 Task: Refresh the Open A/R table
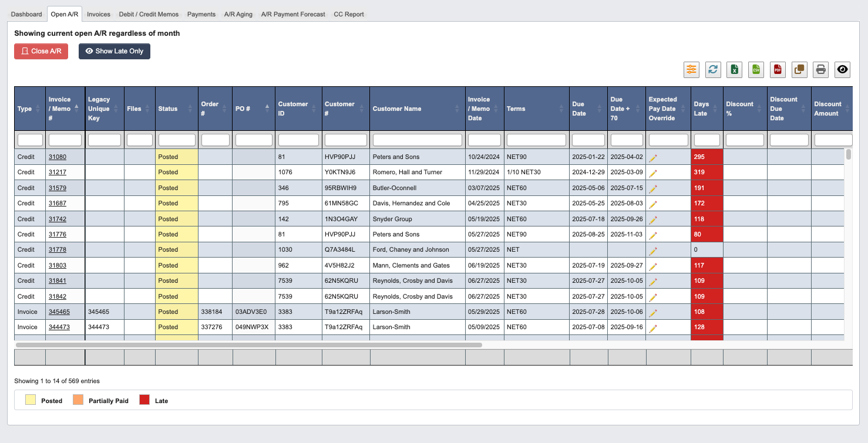coord(713,69)
